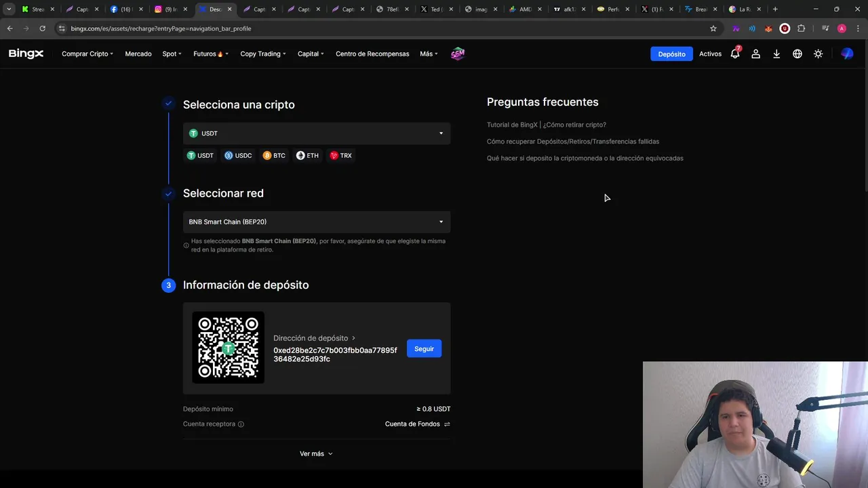Open the user profile icon
This screenshot has height=488, width=868.
(x=755, y=54)
